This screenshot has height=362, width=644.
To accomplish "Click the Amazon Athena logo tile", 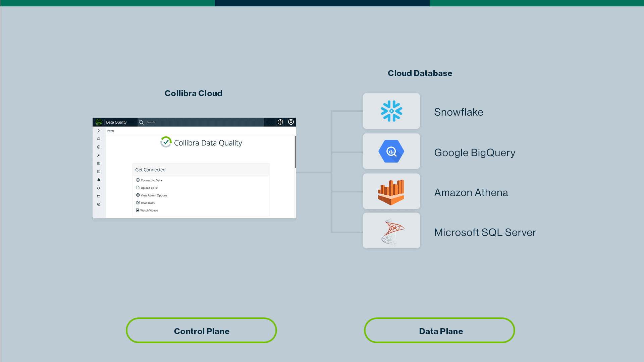I will [391, 191].
